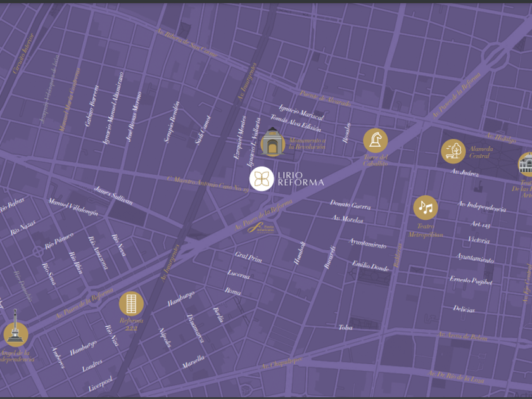Click the 'Alameda Central' label
The height and width of the screenshot is (399, 532).
pyautogui.click(x=481, y=153)
